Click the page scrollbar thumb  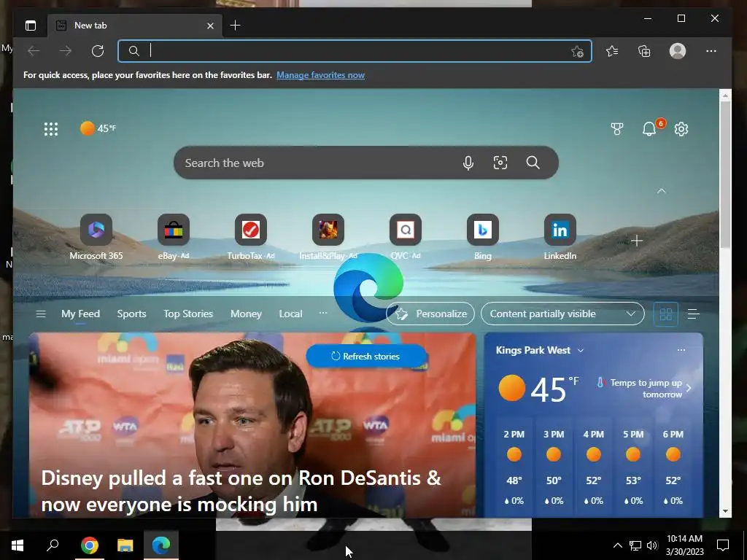(725, 174)
